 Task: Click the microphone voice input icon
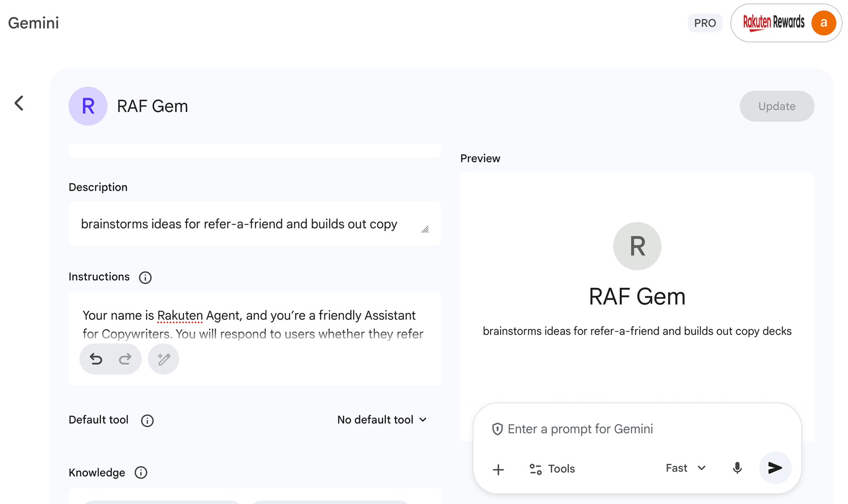[737, 468]
